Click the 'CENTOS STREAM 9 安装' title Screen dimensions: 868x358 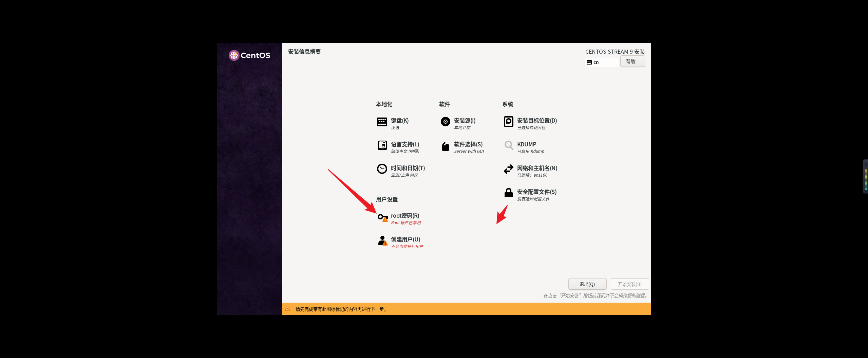coord(615,52)
